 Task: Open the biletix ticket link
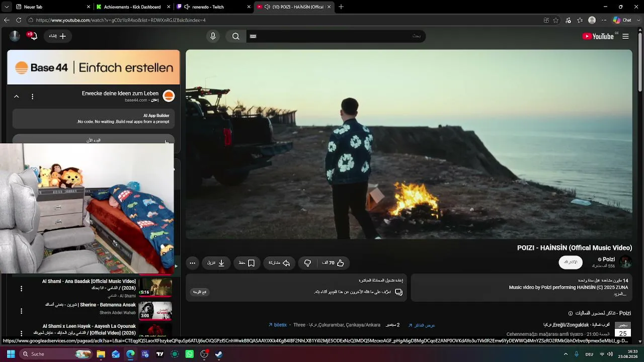click(277, 325)
